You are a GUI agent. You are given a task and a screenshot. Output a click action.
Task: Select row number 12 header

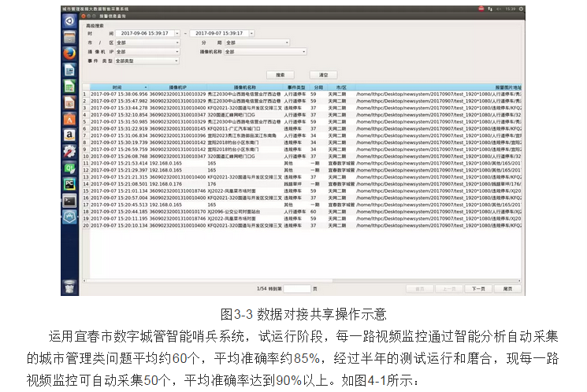(x=86, y=170)
